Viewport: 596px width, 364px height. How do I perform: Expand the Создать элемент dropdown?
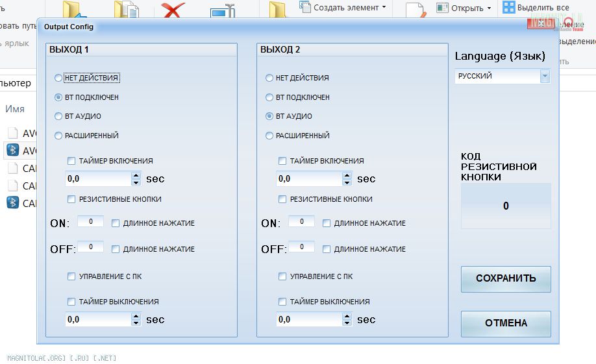point(384,8)
